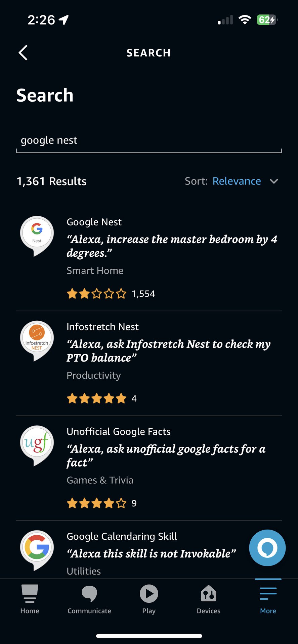This screenshot has height=644, width=298.
Task: Open the Infostretch Nest skill title
Action: [x=102, y=327]
